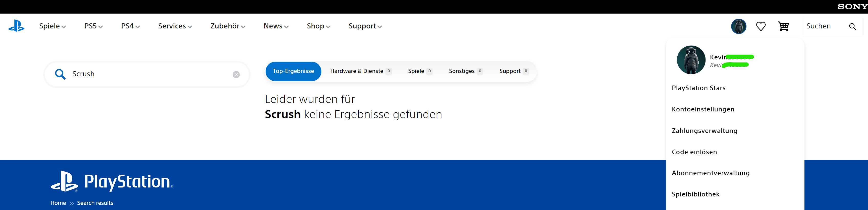Expand the News navigation menu
The height and width of the screenshot is (210, 868).
(276, 26)
